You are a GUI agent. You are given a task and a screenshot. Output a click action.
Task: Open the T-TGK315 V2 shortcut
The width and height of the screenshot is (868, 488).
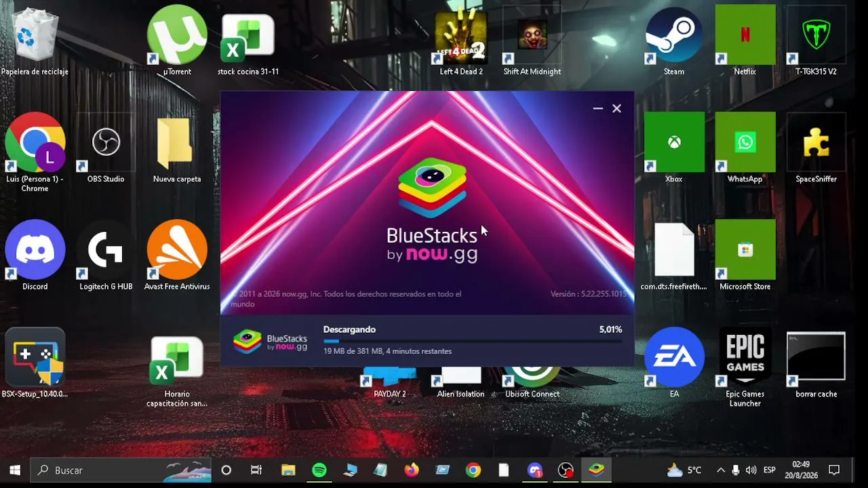(816, 41)
